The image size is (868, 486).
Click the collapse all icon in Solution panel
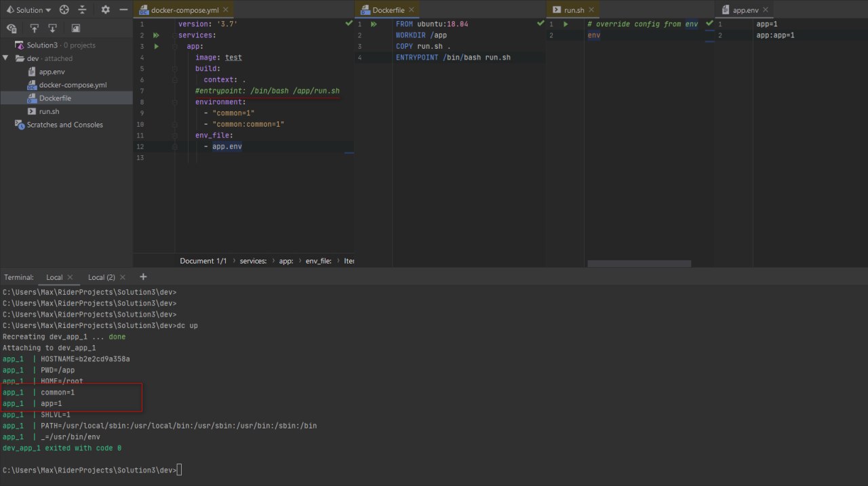click(83, 10)
